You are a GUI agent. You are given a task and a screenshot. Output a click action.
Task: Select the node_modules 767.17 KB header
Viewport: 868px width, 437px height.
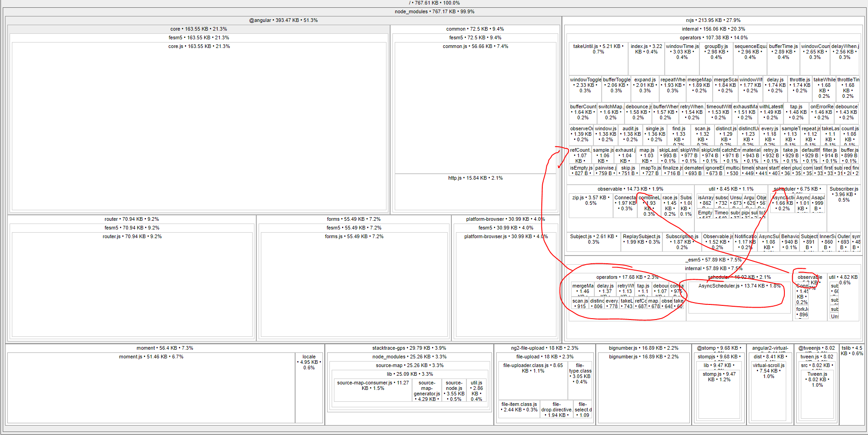click(434, 11)
